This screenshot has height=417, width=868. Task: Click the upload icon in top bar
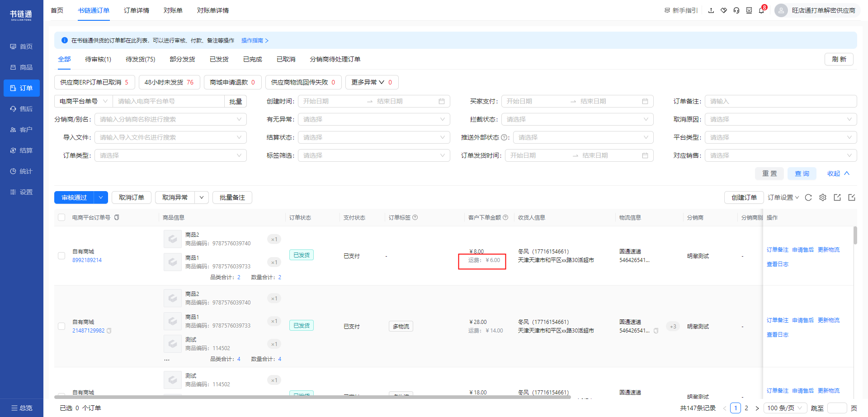[711, 10]
